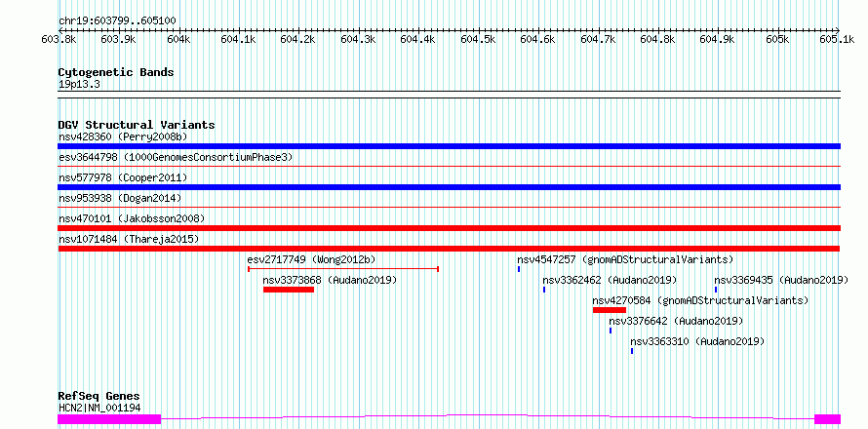868x429 pixels.
Task: Select the red nsv3373868 variant bar
Action: coord(289,290)
